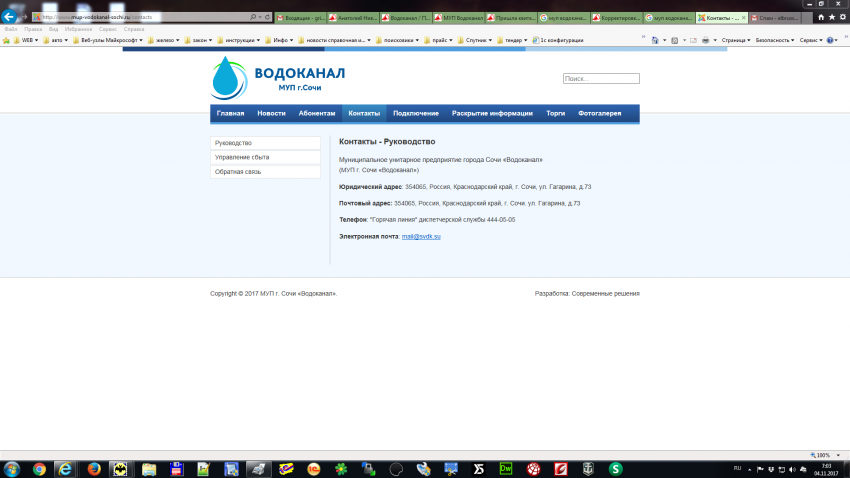Open 'Управление сбыта' sidebar link

coord(242,157)
